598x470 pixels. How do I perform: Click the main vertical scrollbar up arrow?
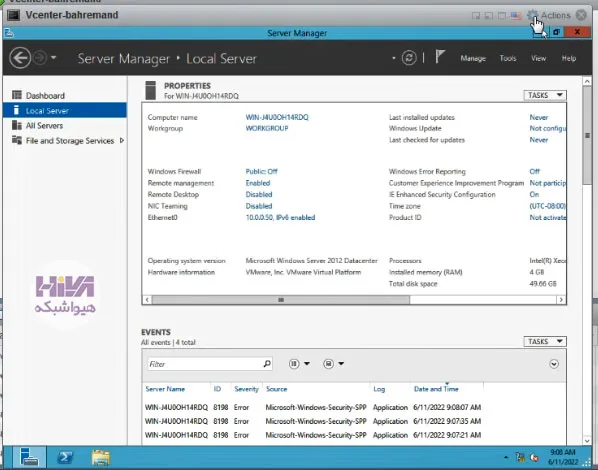tap(587, 81)
